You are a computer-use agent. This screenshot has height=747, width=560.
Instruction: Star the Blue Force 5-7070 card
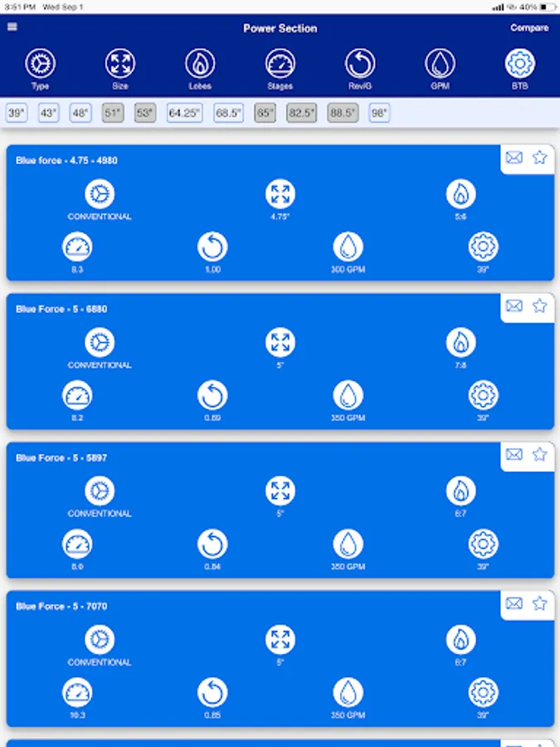(539, 603)
